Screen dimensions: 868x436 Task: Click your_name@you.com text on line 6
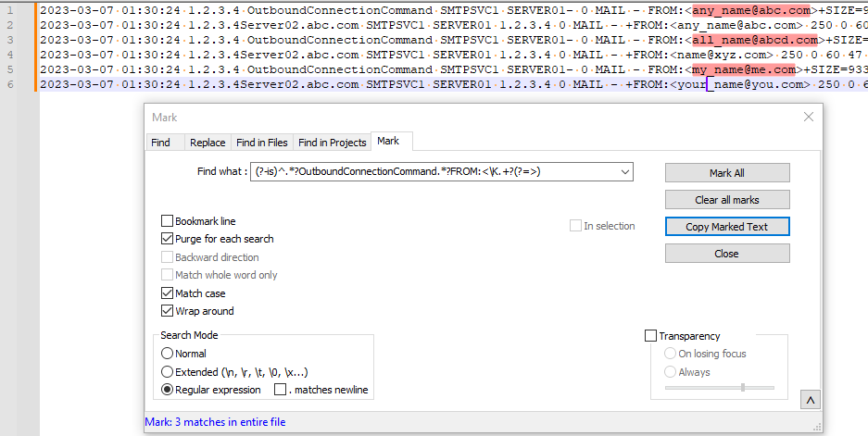(x=740, y=84)
